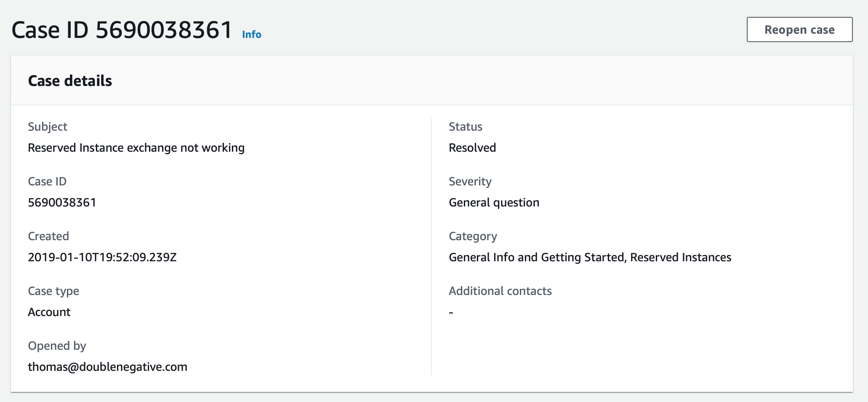Screen dimensions: 868x402
Task: Click the Case type label
Action: pos(53,291)
